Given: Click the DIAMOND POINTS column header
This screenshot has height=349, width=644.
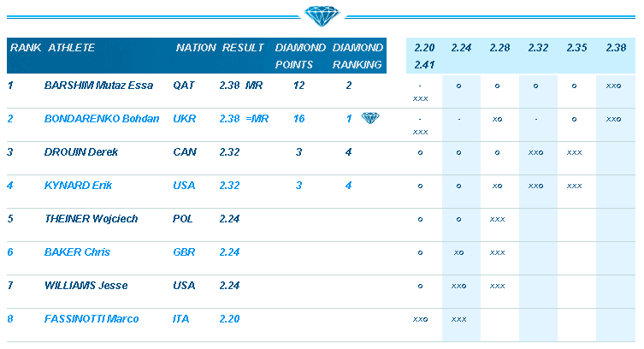Looking at the screenshot, I should point(294,56).
